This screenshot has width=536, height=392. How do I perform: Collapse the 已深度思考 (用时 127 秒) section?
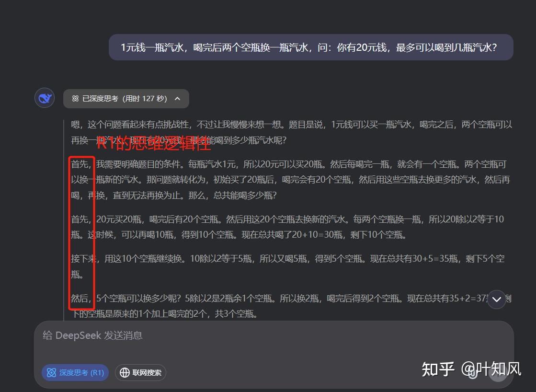coord(126,99)
